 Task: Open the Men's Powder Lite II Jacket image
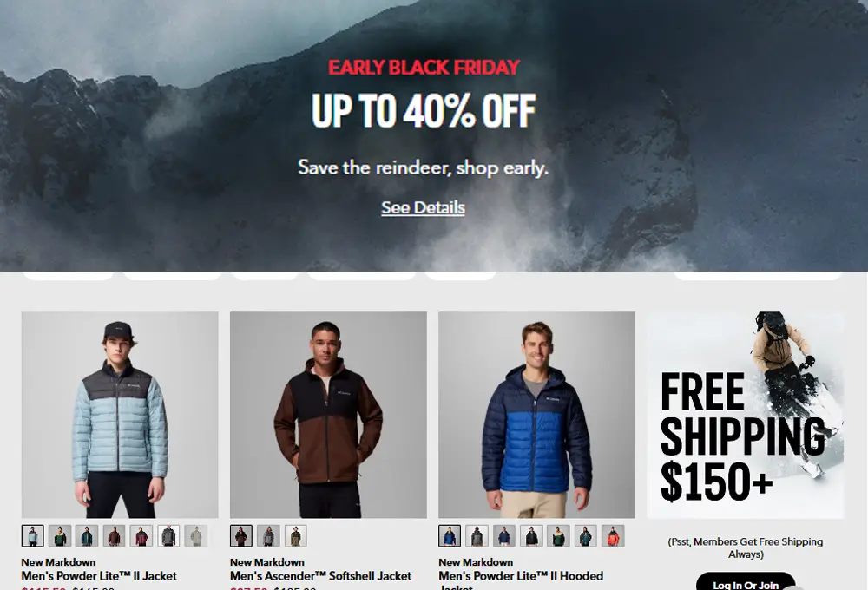pyautogui.click(x=120, y=415)
